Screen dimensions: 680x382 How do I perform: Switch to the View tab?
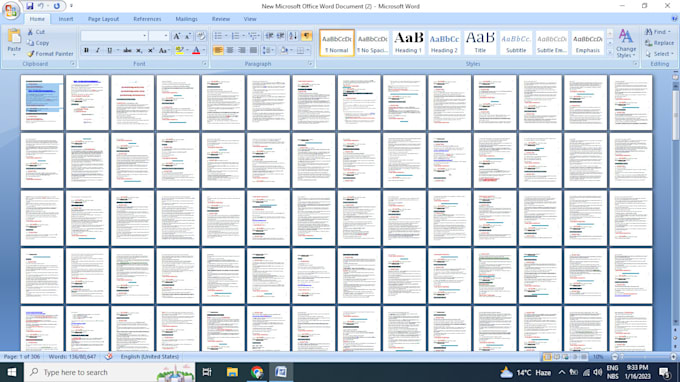pyautogui.click(x=250, y=19)
